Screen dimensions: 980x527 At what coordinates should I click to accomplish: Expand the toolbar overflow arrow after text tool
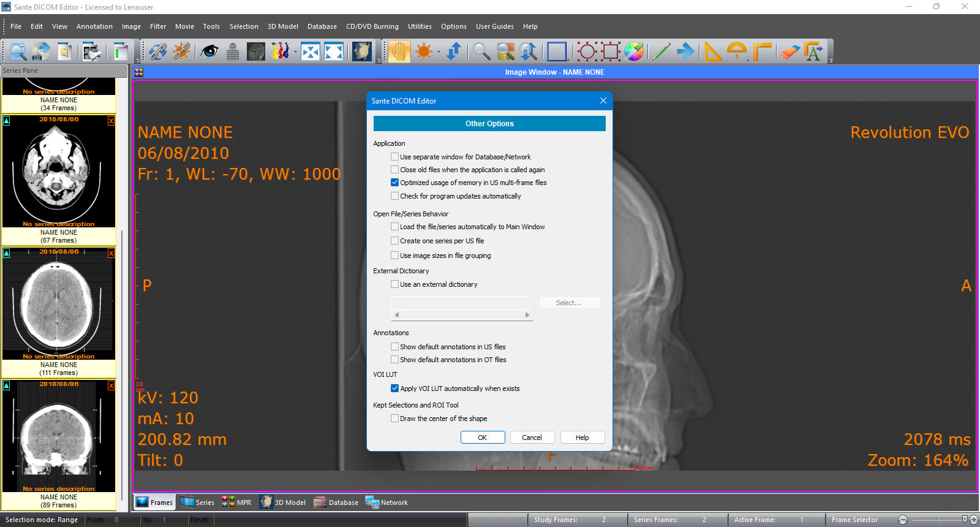(x=831, y=60)
